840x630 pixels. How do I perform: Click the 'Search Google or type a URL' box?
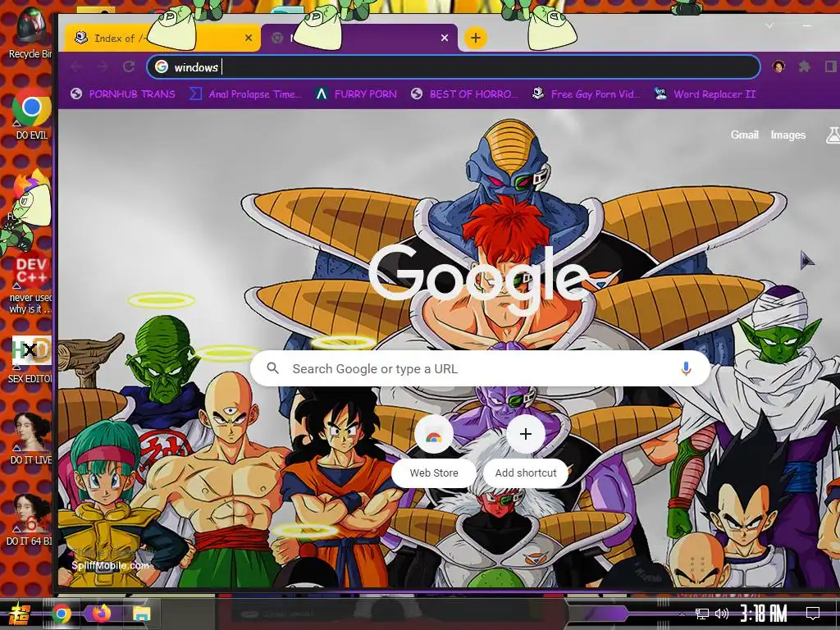[x=480, y=368]
